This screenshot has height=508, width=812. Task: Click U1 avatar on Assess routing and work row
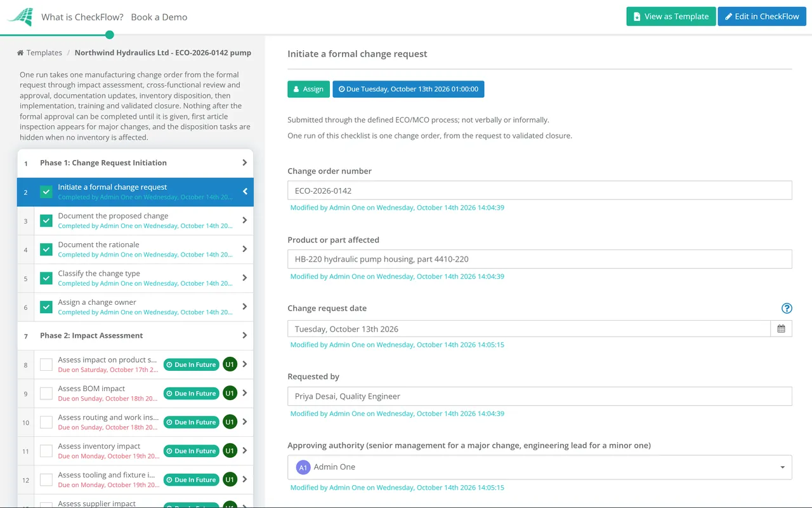(230, 422)
